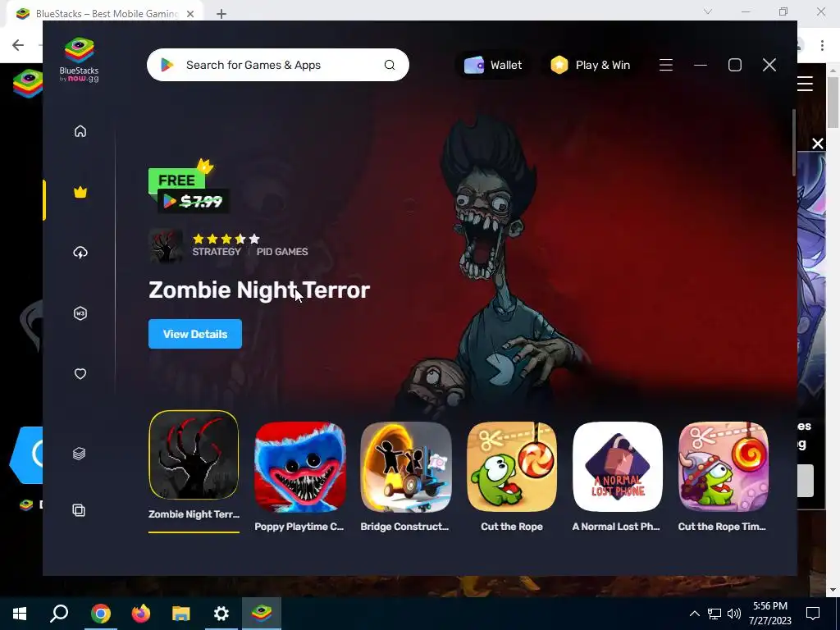This screenshot has height=630, width=840.
Task: Open the volume control in system tray
Action: pos(734,614)
